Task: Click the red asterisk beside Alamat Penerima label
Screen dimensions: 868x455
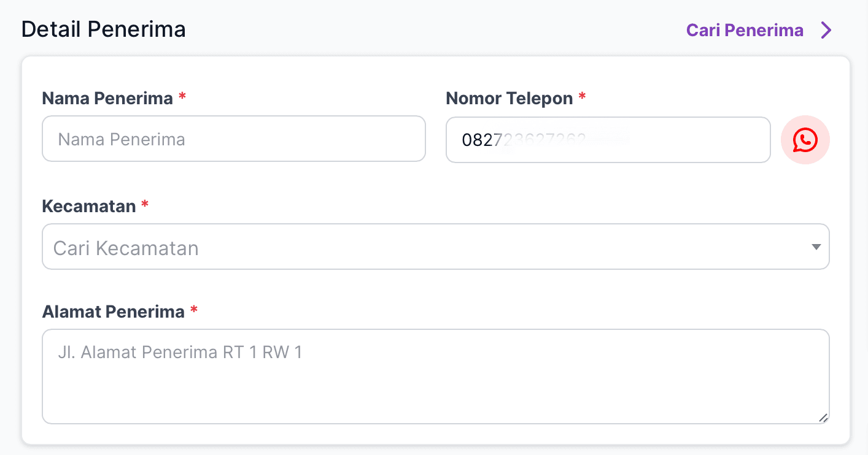Action: point(194,311)
